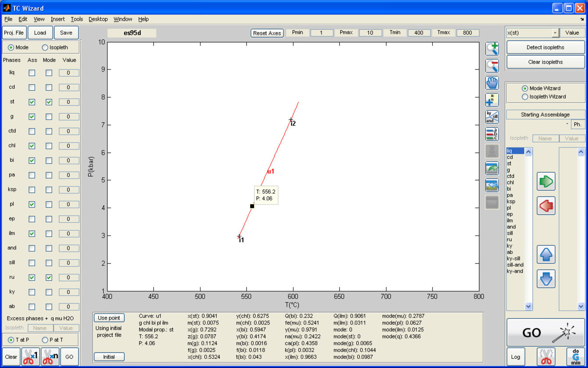Click the zoom out magnifier icon
Screen dimensions: 588x368
coord(492,66)
